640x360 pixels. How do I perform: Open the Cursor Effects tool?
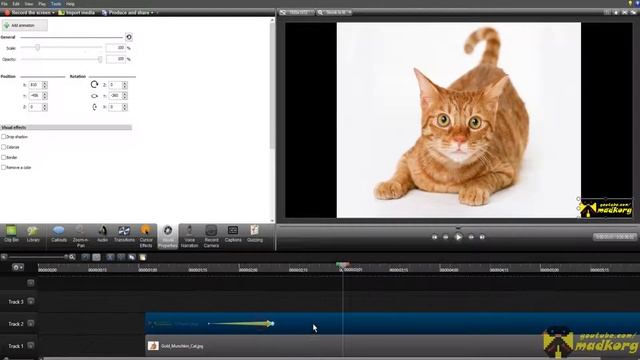(146, 236)
